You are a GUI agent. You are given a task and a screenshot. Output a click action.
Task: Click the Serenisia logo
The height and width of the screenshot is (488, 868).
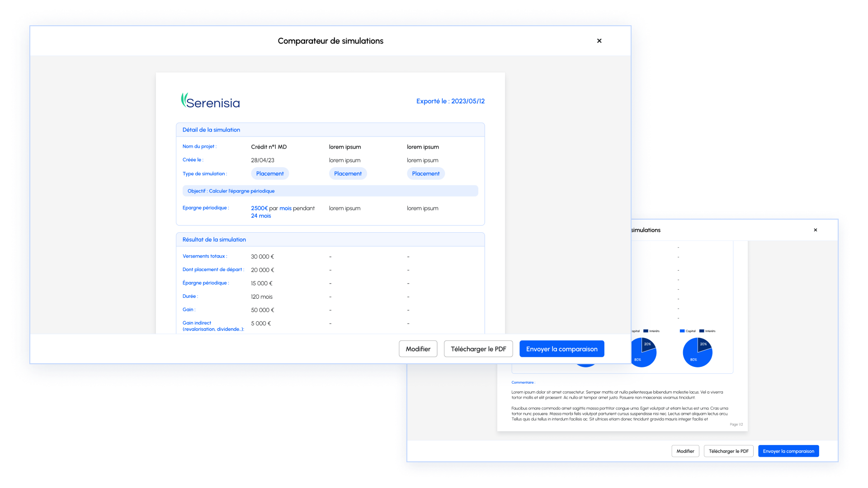click(210, 101)
